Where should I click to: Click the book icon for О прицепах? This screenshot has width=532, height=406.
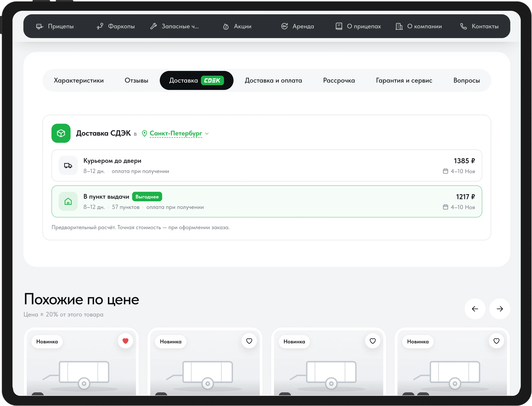pos(339,26)
